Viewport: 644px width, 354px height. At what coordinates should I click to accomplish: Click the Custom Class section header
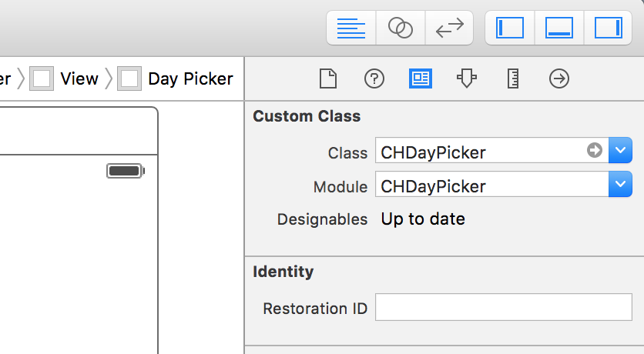(x=307, y=116)
